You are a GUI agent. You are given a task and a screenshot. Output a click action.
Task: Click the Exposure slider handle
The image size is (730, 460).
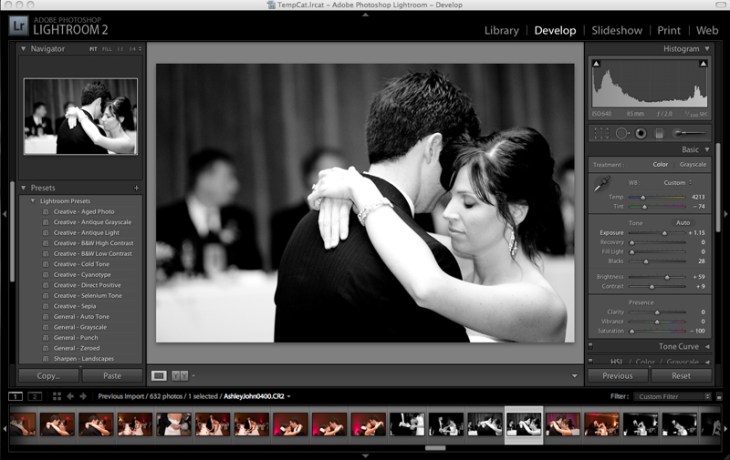(664, 233)
